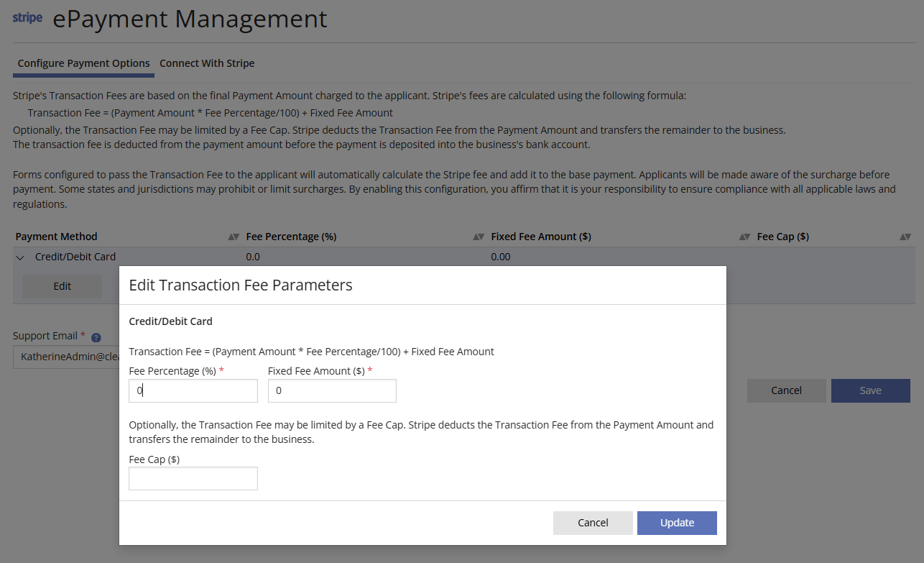Image resolution: width=924 pixels, height=563 pixels.
Task: Click the Stripe logo
Action: [27, 18]
